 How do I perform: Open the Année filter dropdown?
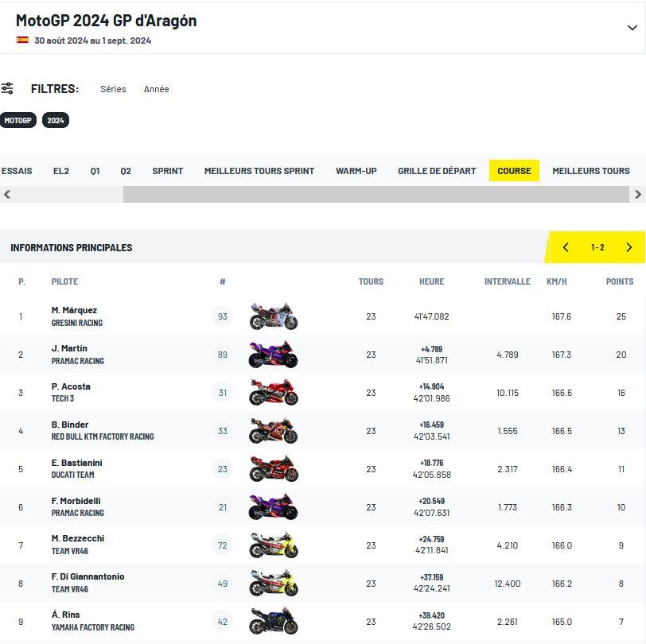156,89
